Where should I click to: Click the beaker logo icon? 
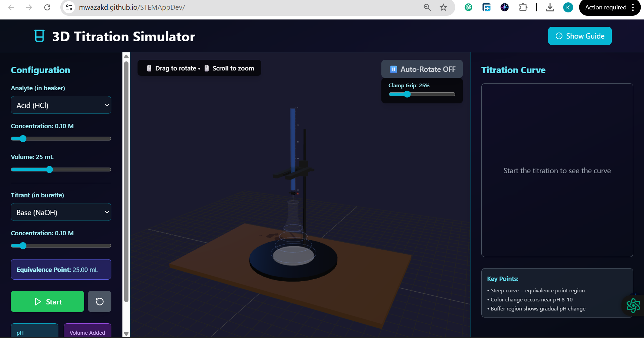point(40,36)
